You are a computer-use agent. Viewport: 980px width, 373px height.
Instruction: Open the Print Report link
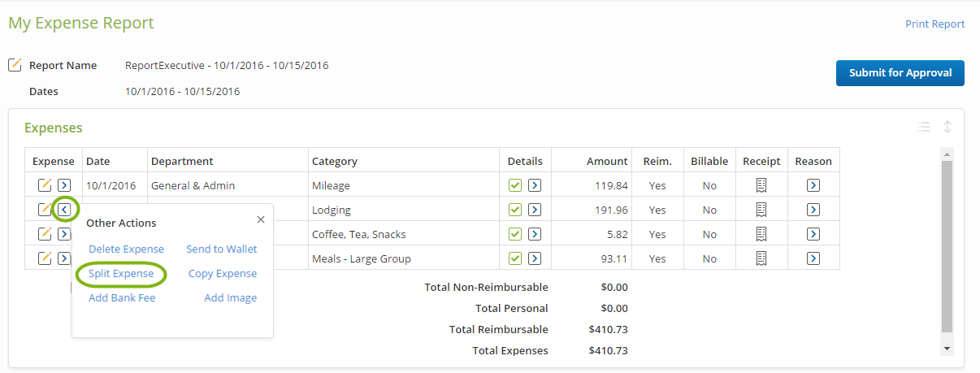tap(934, 24)
